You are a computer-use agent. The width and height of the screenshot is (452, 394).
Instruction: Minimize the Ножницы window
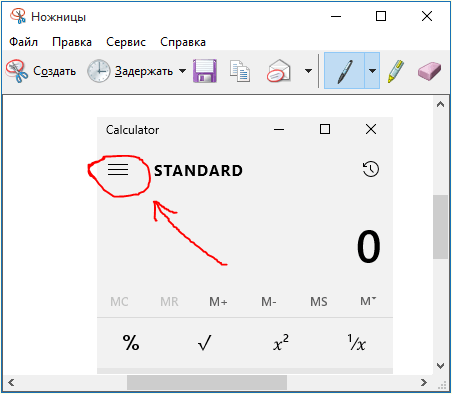click(336, 16)
